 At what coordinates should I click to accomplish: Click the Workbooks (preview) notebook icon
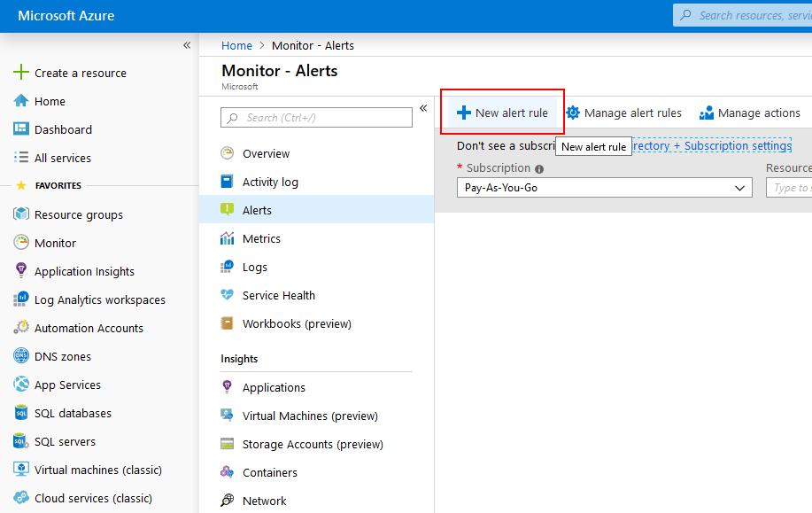[227, 323]
